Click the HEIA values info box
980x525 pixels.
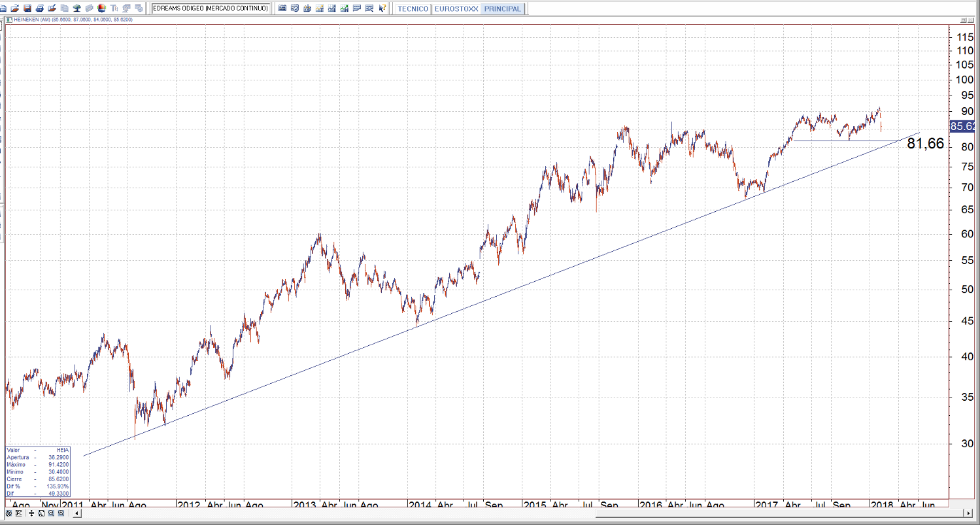point(37,471)
